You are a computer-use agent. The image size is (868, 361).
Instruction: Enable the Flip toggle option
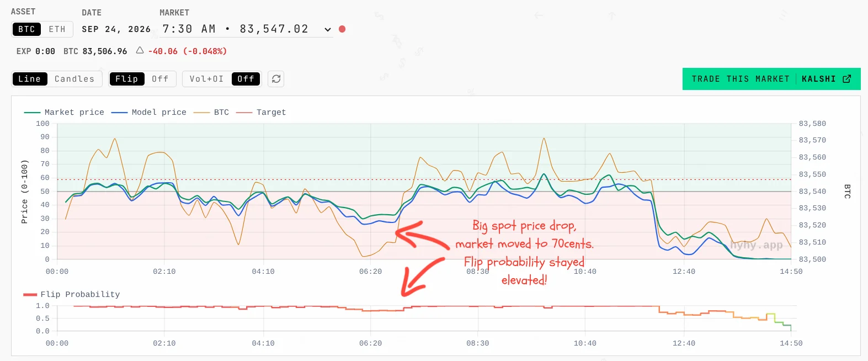(x=127, y=79)
